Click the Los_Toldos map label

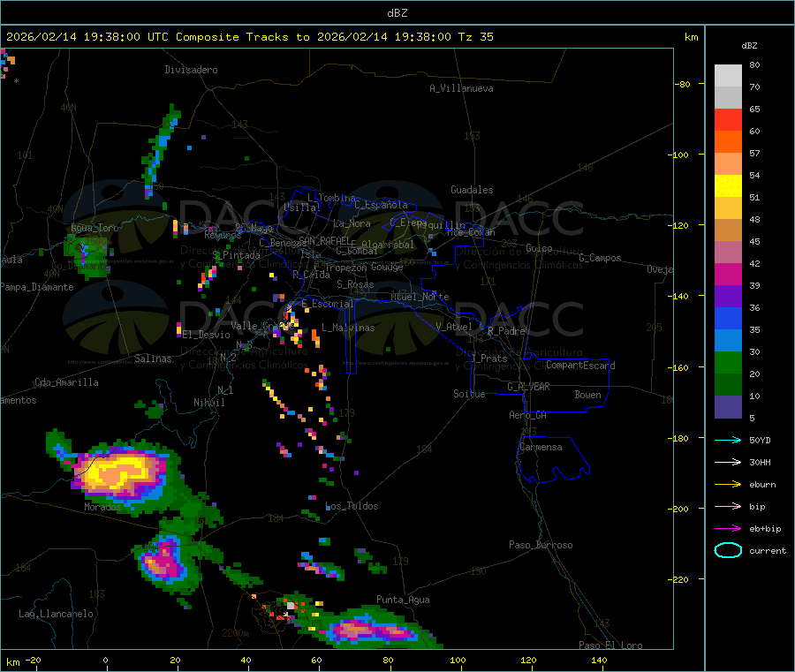pos(352,506)
